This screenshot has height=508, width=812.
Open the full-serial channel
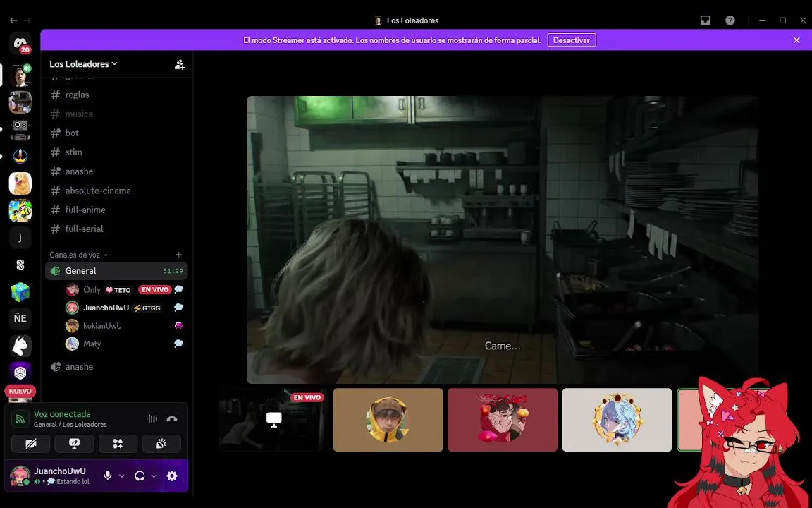[x=116, y=229]
